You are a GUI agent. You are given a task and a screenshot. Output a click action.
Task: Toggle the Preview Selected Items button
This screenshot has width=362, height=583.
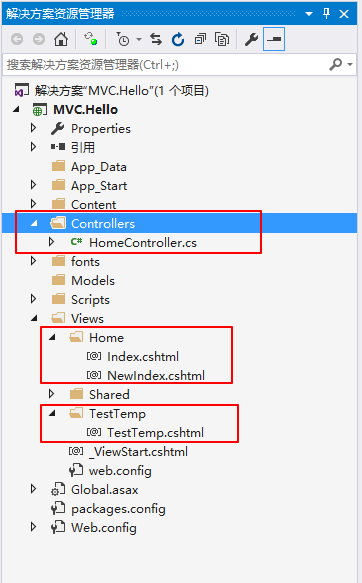tap(274, 39)
